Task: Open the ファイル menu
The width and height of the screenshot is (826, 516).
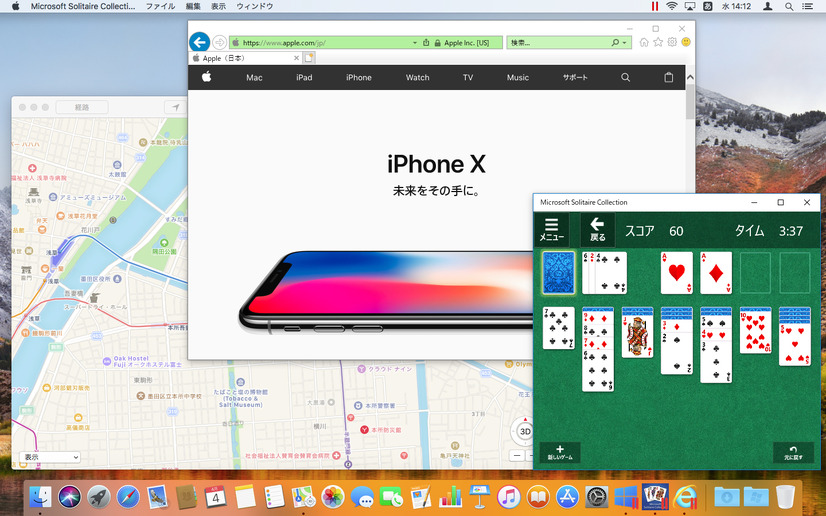Action: (x=160, y=6)
